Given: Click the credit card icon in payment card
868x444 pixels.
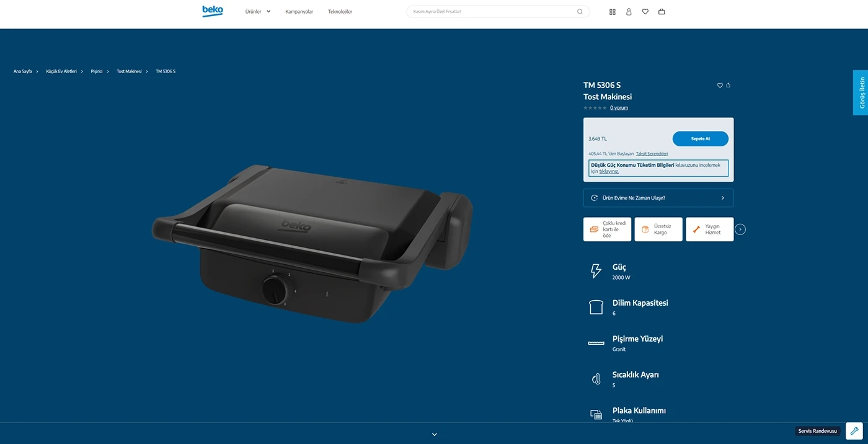Looking at the screenshot, I should [x=594, y=229].
